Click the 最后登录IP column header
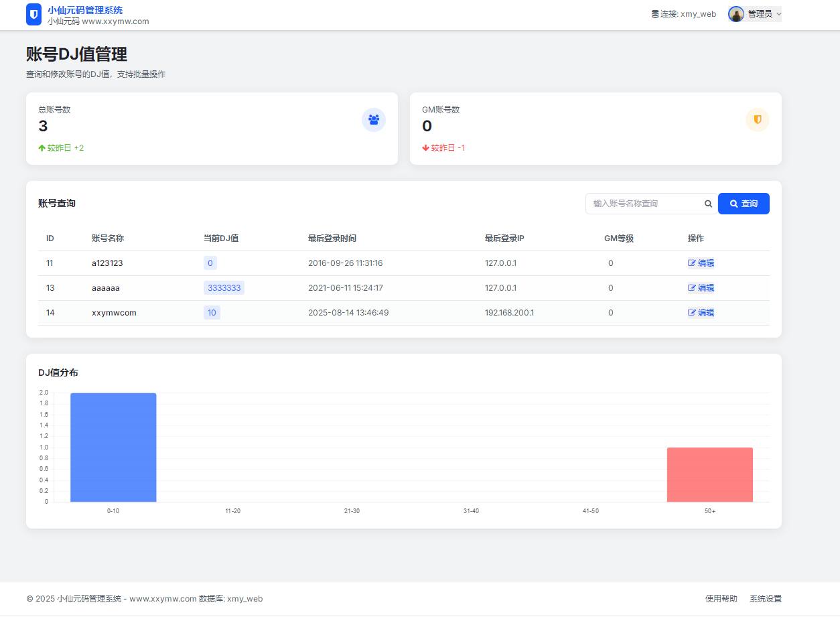Image resolution: width=840 pixels, height=627 pixels. (x=504, y=238)
